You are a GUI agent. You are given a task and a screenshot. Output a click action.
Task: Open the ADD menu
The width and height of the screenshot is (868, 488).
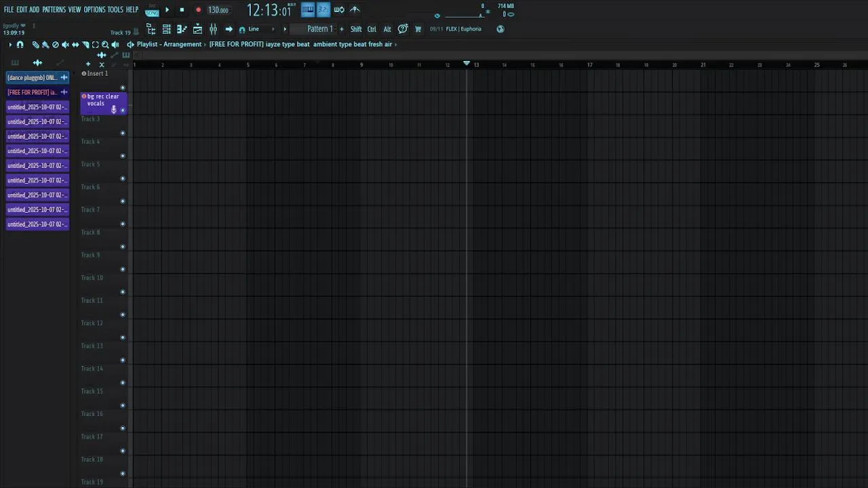34,9
